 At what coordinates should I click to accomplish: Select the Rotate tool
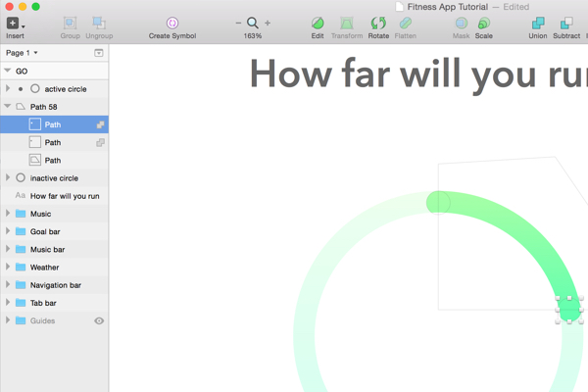tap(378, 24)
